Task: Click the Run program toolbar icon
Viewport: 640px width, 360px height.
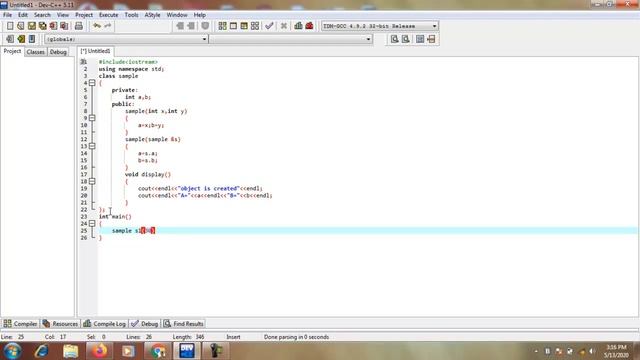Action: click(233, 26)
